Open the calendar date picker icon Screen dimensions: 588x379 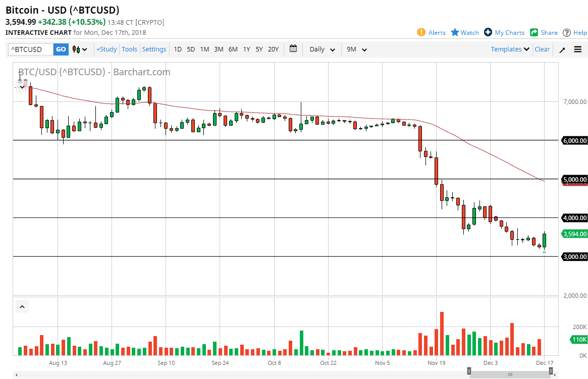click(x=293, y=49)
